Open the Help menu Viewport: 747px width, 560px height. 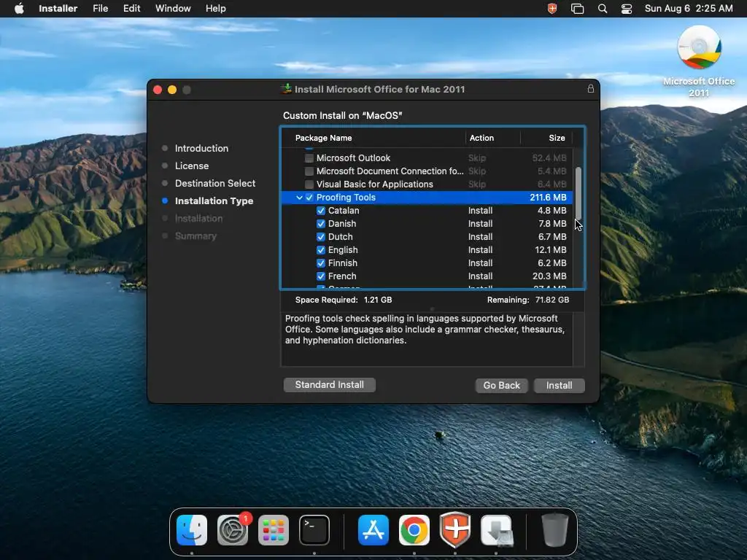215,9
